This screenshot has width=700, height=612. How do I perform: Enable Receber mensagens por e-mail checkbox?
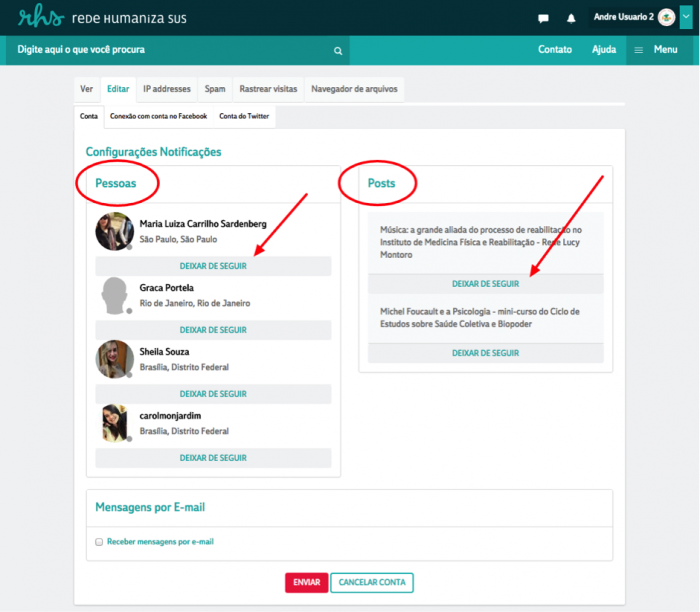pyautogui.click(x=99, y=542)
